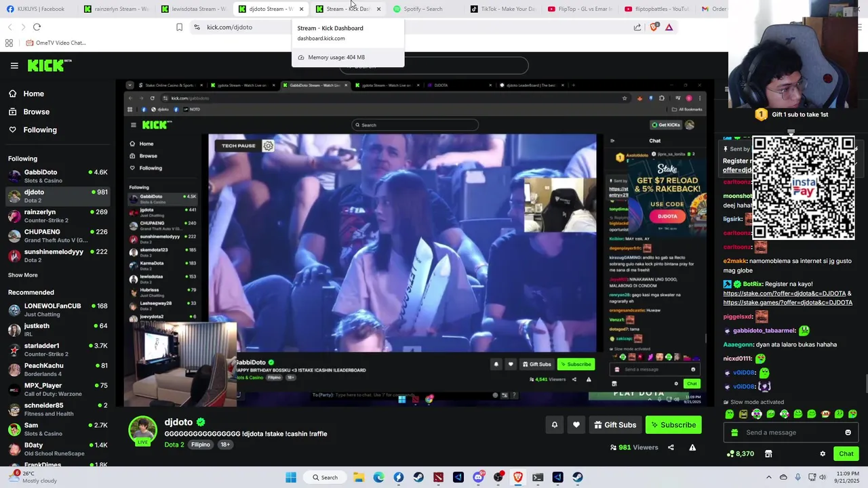Open PeachKachu recommended channel

pyautogui.click(x=58, y=369)
